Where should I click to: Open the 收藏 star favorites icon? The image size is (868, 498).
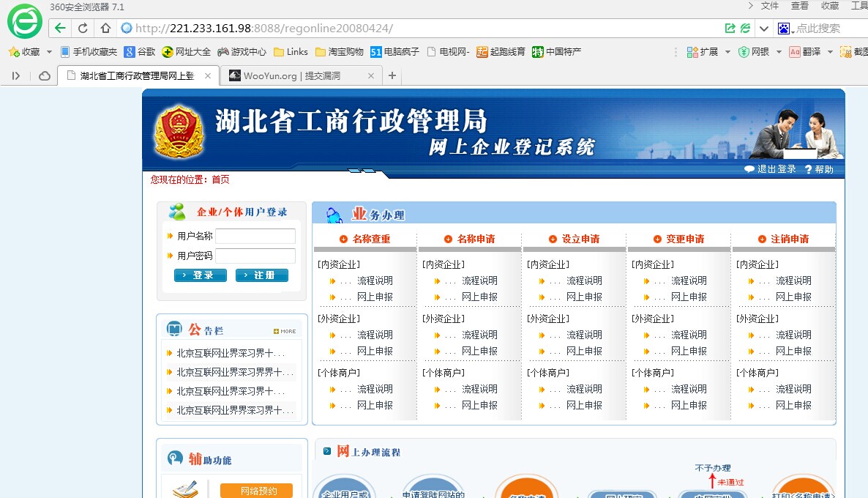[14, 52]
